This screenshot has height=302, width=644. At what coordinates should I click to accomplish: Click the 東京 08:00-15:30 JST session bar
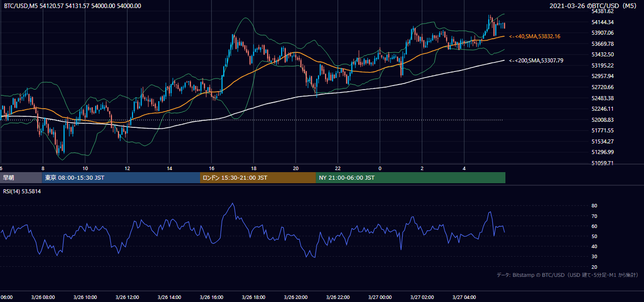pyautogui.click(x=121, y=178)
